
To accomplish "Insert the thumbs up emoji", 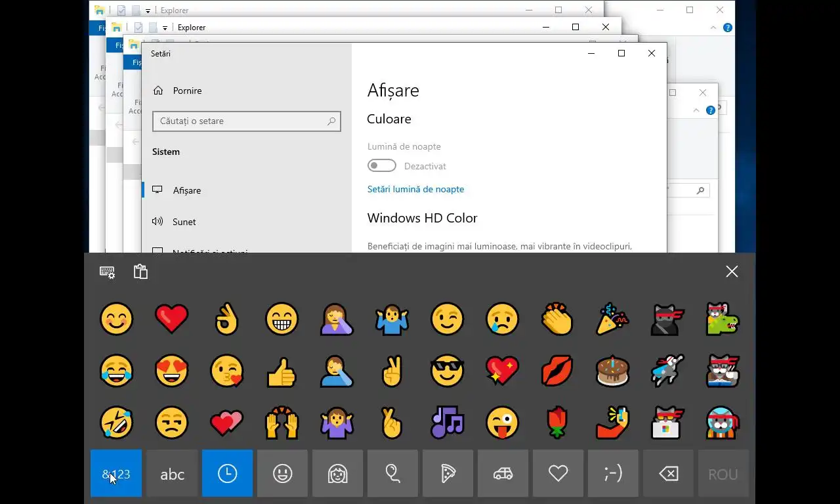I will 282,371.
